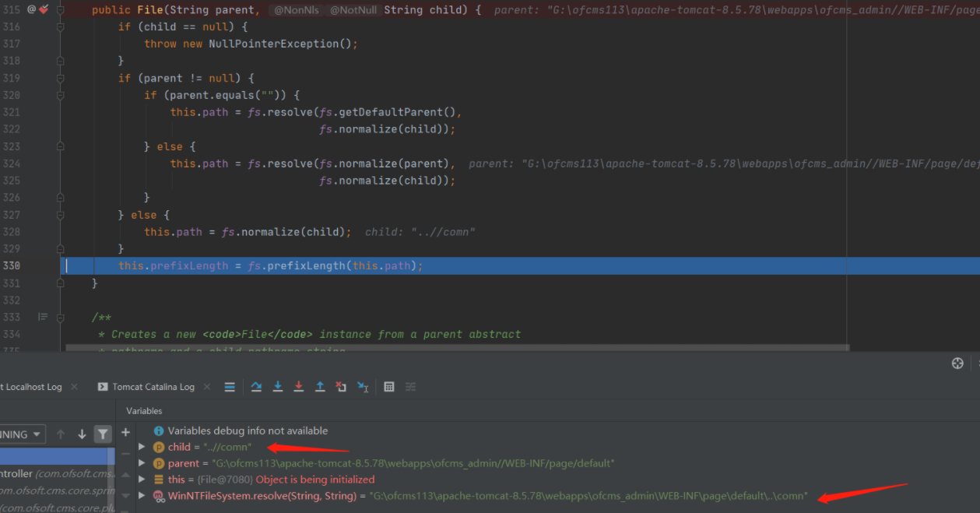Move watch up arrow in Variables sidebar
The width and height of the screenshot is (980, 513).
[x=126, y=474]
